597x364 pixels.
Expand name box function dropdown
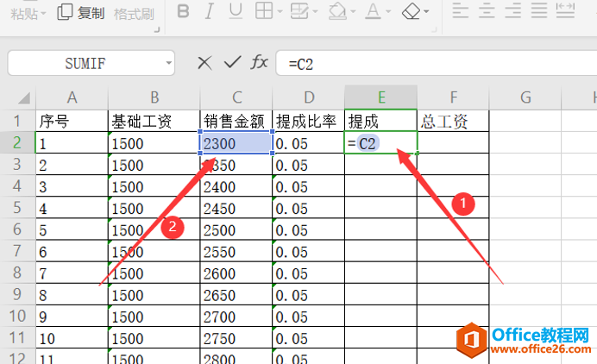click(x=169, y=63)
